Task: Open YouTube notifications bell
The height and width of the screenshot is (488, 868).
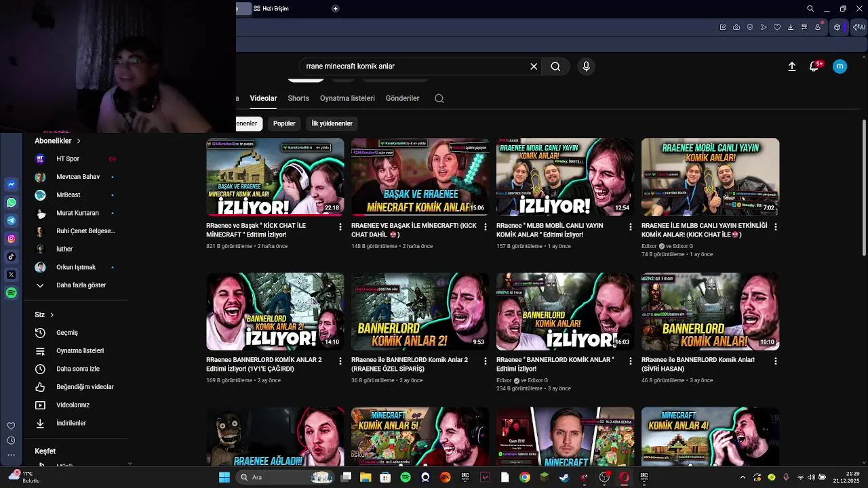Action: (814, 66)
